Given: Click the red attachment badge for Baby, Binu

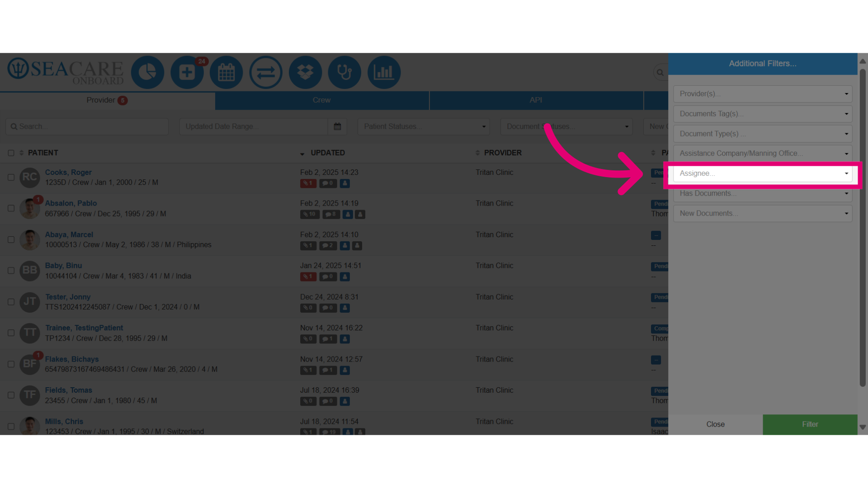Looking at the screenshot, I should (308, 277).
